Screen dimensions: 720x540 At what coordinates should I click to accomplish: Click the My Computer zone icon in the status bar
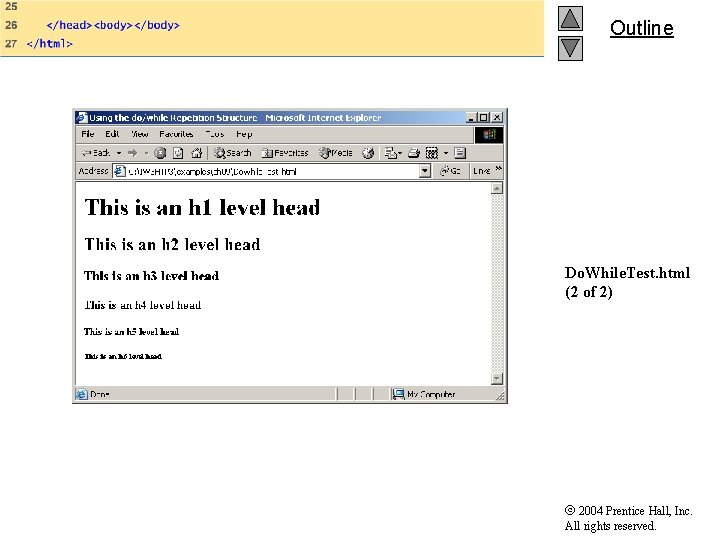point(398,394)
